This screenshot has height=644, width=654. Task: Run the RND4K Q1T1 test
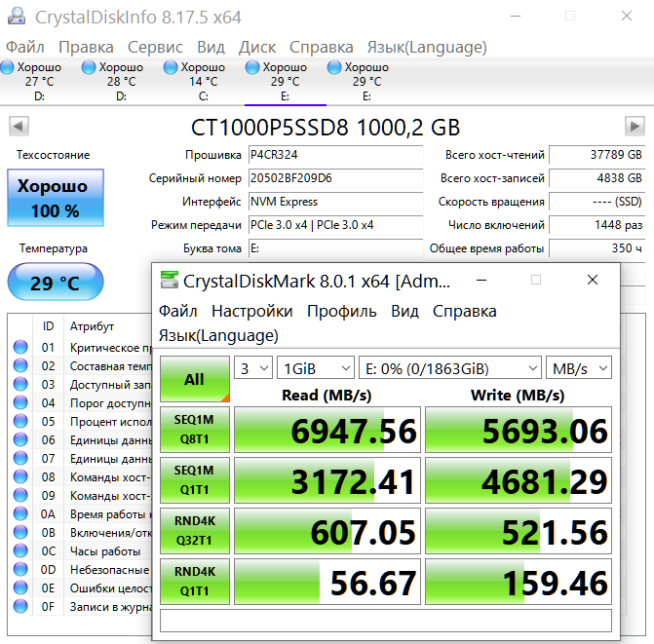(195, 581)
